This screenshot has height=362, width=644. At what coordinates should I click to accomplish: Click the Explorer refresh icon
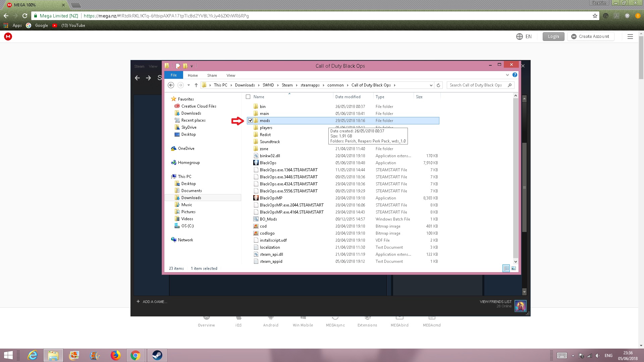[438, 85]
